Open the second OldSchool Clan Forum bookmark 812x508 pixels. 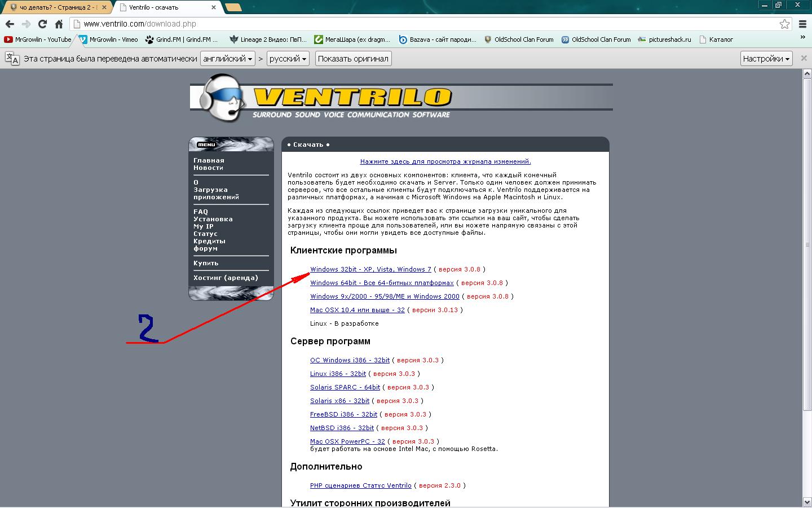coord(596,40)
